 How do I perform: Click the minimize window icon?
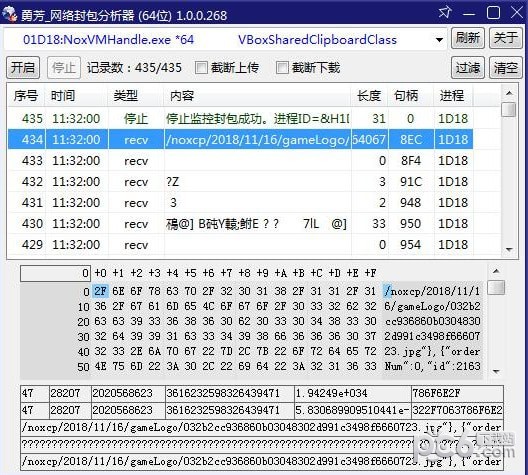[469, 14]
